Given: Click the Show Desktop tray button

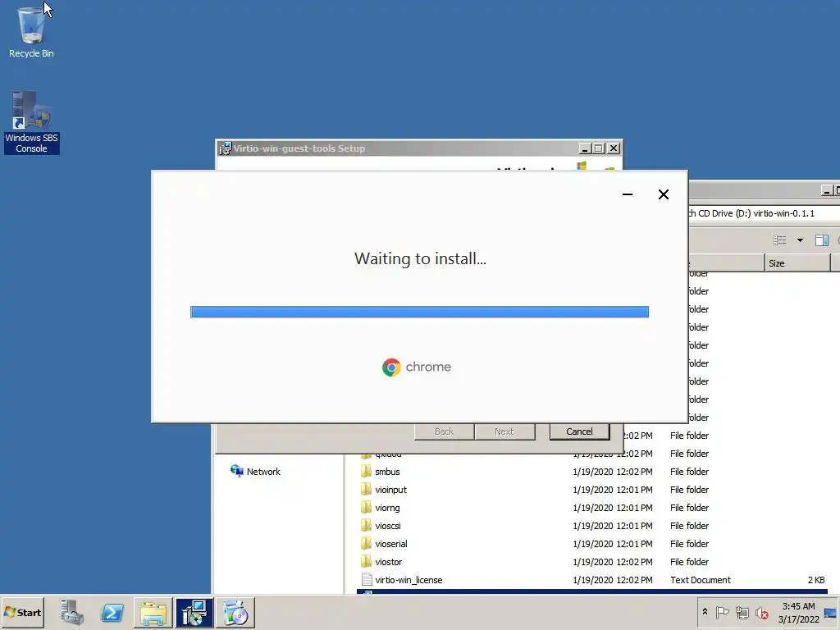Looking at the screenshot, I should click(x=831, y=612).
